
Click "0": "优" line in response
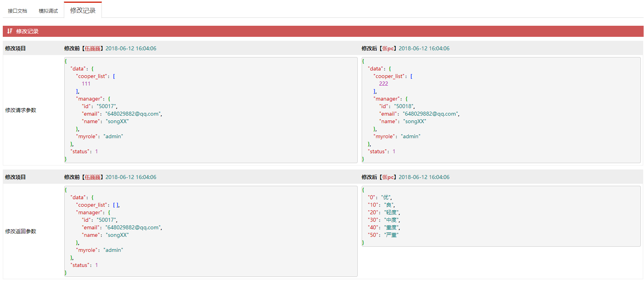point(380,197)
